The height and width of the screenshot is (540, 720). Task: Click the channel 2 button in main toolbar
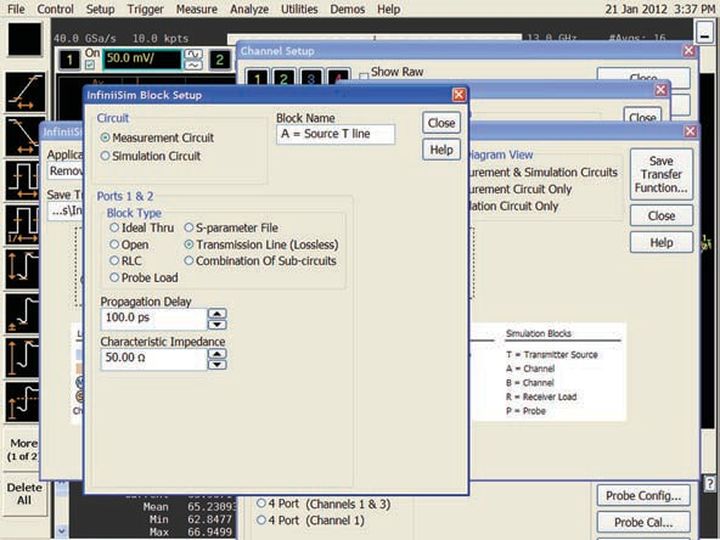[220, 59]
